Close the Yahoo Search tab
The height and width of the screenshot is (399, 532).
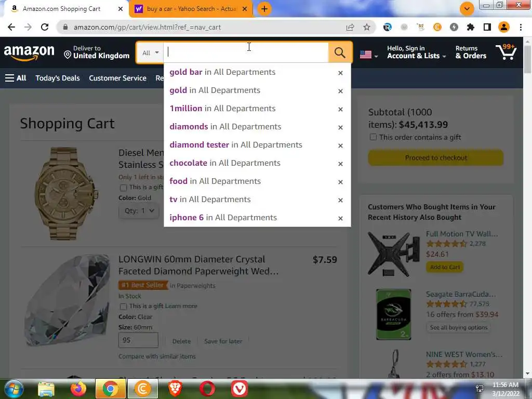coord(245,9)
